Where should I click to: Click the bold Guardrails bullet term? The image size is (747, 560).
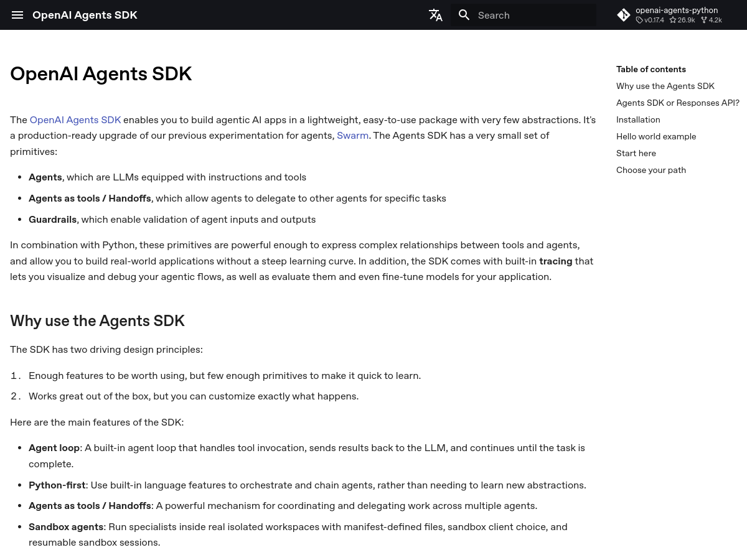coord(52,220)
